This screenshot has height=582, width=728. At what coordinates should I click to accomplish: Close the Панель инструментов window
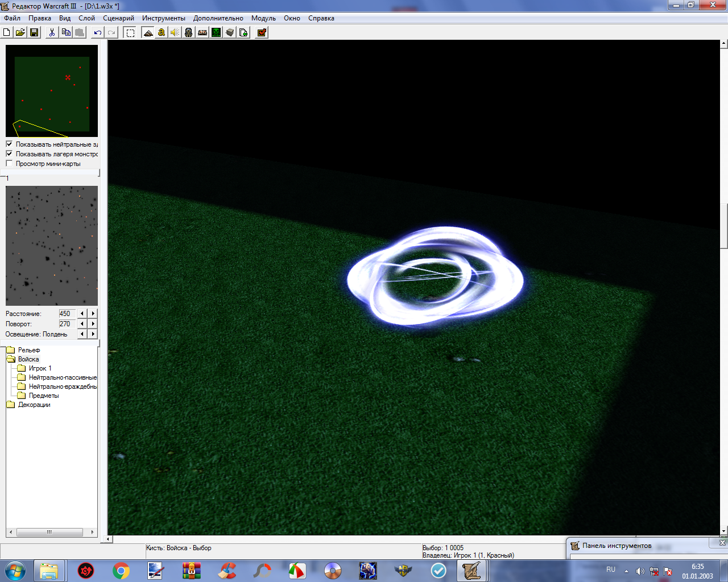[x=722, y=543]
